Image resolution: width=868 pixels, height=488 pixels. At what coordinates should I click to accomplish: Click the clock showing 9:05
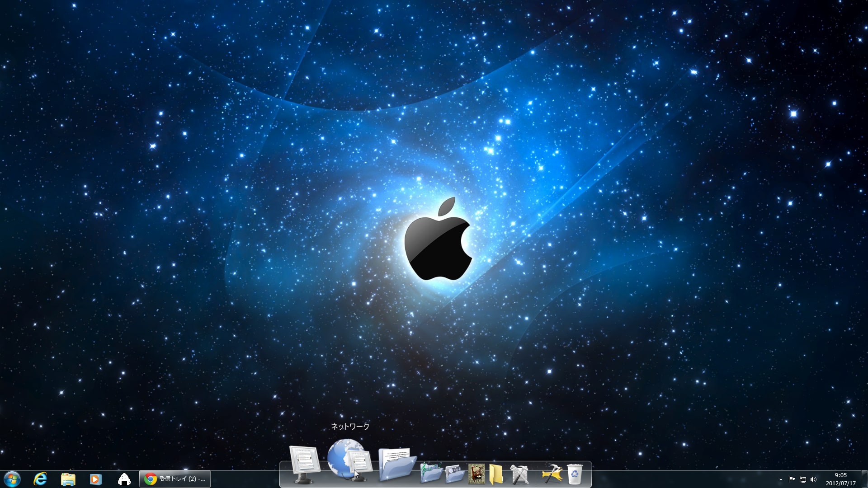coord(840,479)
